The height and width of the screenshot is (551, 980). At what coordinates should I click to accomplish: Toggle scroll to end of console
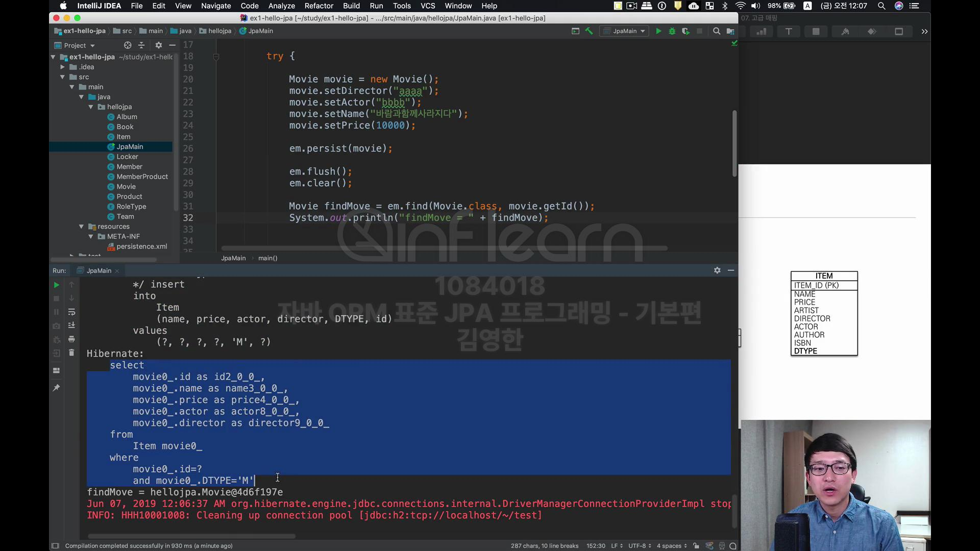point(71,325)
